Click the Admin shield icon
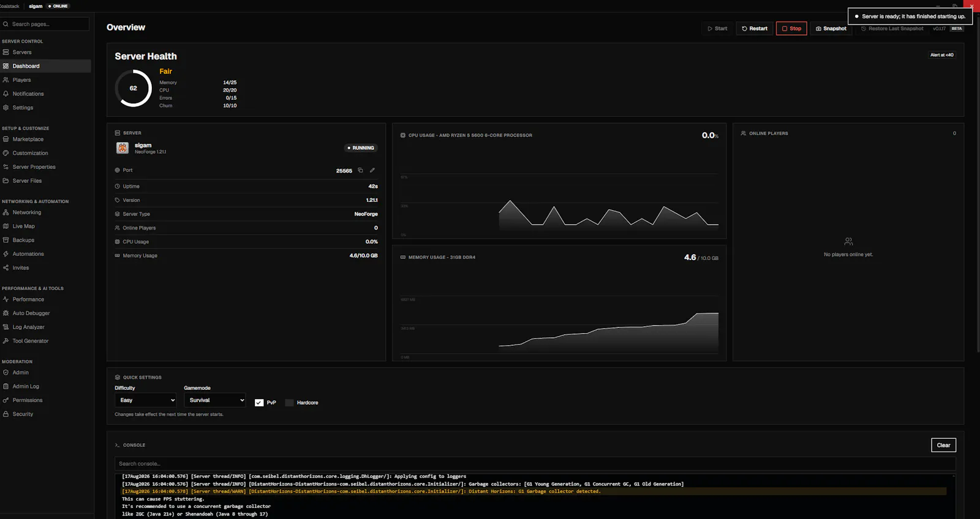 (6, 372)
